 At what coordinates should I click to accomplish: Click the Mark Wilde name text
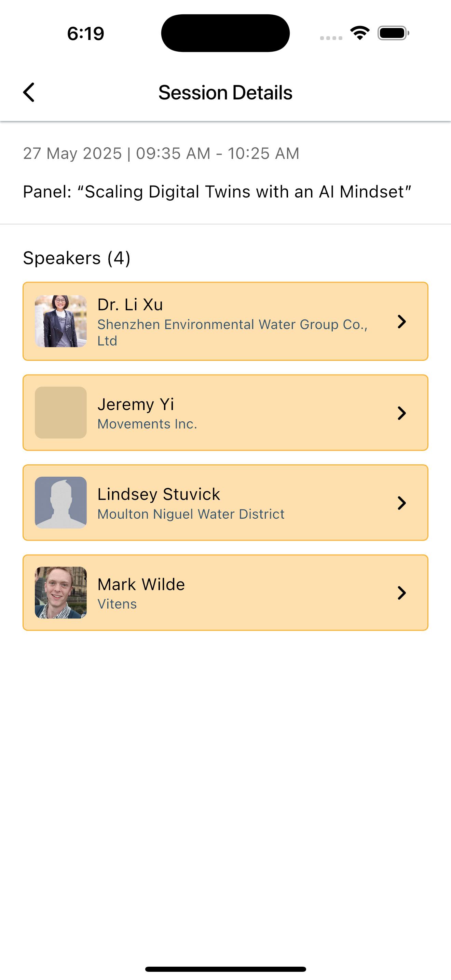click(141, 584)
